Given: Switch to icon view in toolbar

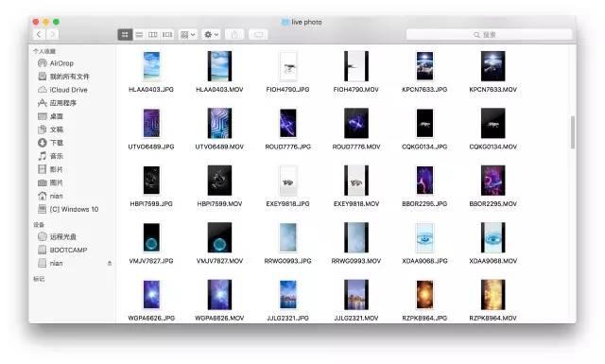Looking at the screenshot, I should [x=125, y=35].
